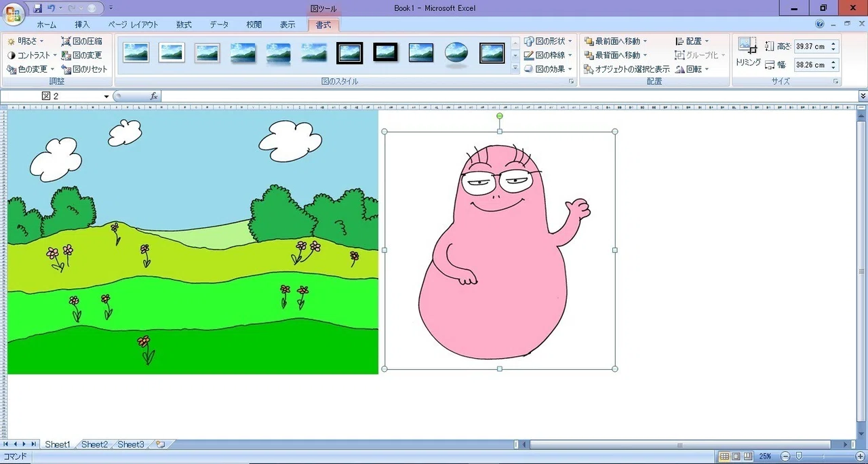Click 色の変更 recolor button
This screenshot has height=464, width=868.
tap(31, 69)
